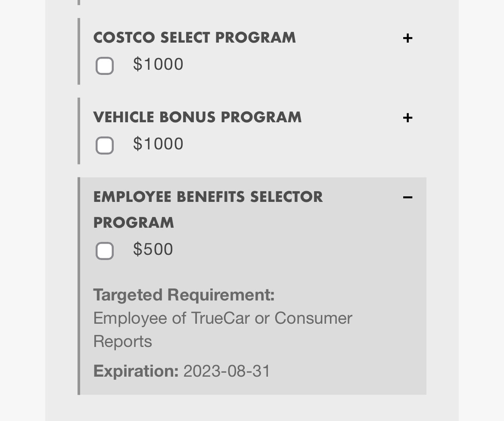
Task: Click the word Reports in requirement text
Action: tap(123, 342)
